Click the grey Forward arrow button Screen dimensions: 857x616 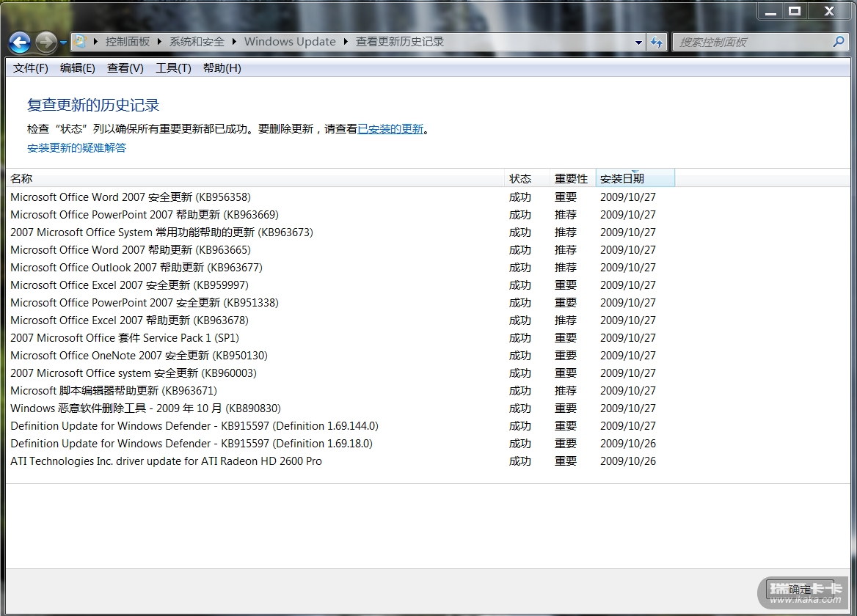coord(46,42)
